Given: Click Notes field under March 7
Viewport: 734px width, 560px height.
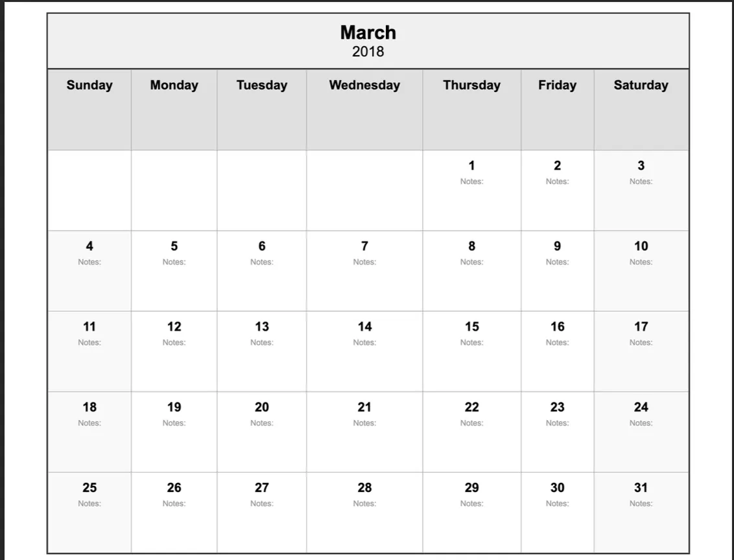Looking at the screenshot, I should 364,262.
